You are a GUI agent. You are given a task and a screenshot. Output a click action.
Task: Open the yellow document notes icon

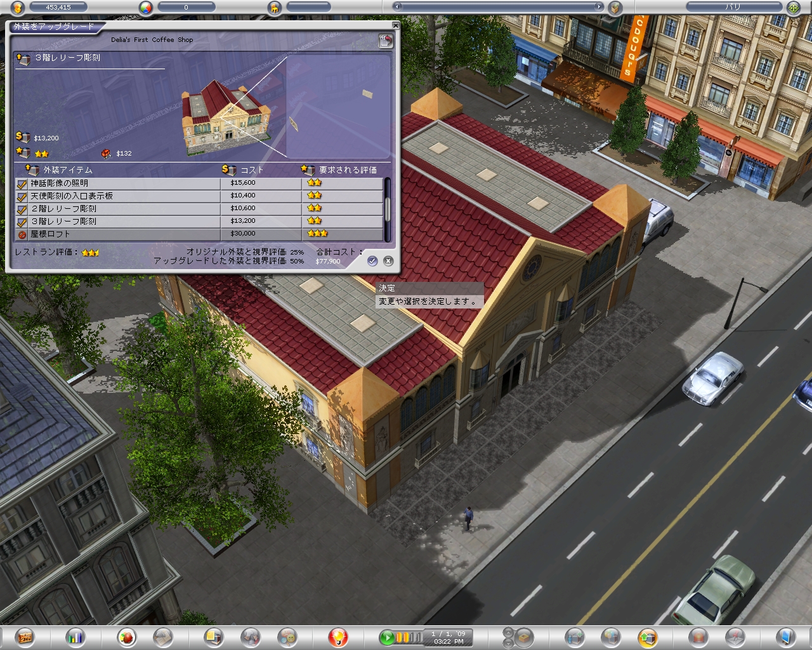[214, 637]
